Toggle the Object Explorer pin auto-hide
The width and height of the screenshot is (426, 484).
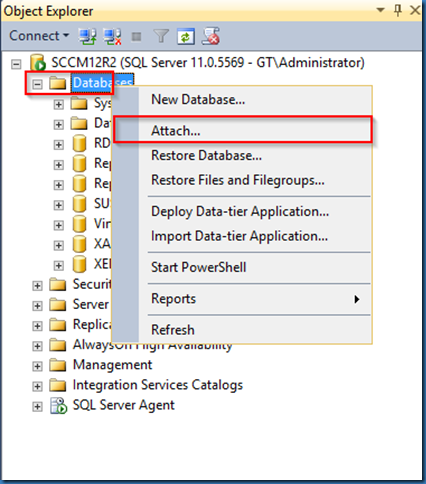398,10
